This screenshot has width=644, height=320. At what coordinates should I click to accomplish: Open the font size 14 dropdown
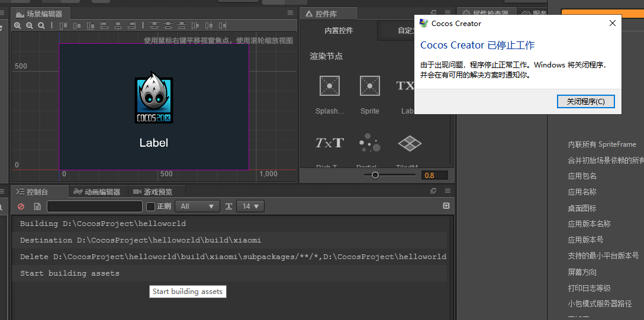pyautogui.click(x=250, y=206)
